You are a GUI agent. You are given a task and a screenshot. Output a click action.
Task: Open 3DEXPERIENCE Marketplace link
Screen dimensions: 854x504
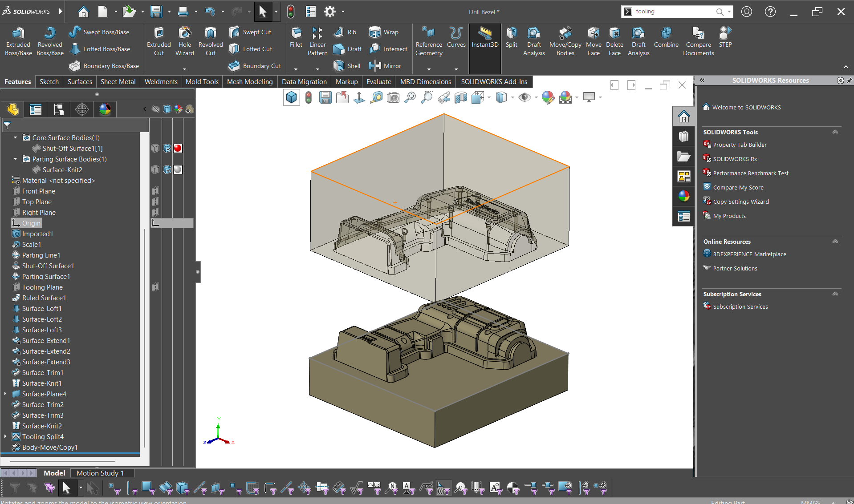pos(749,254)
